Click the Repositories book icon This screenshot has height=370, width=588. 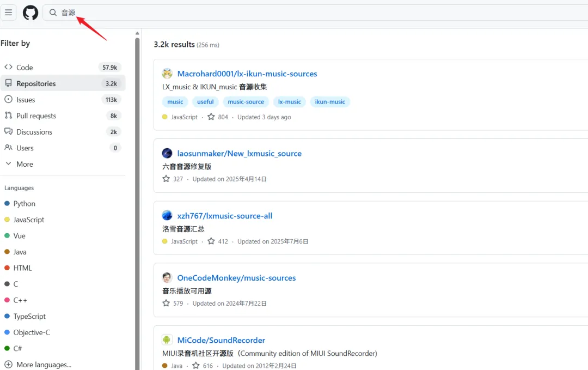coord(8,83)
